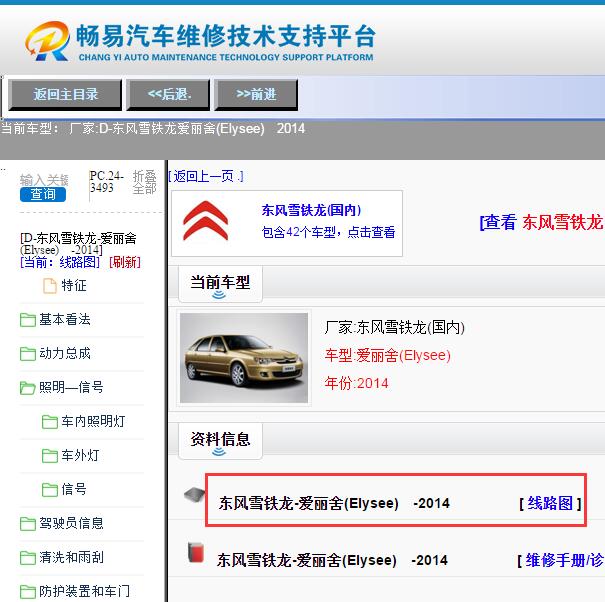Screen dimensions: 605x602
Task: Click 东风雪铁龙-爱丽舍(Elysee) -2014 维修手册 row title
Action: click(332, 560)
